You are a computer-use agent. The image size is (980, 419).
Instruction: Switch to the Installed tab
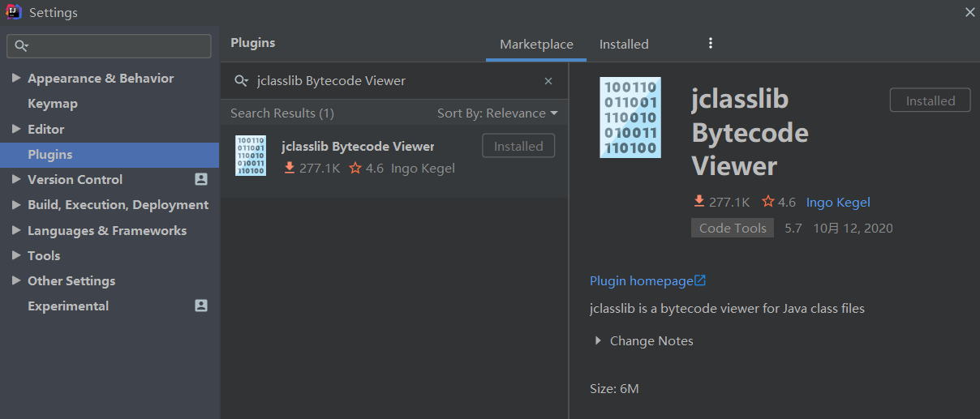tap(624, 45)
